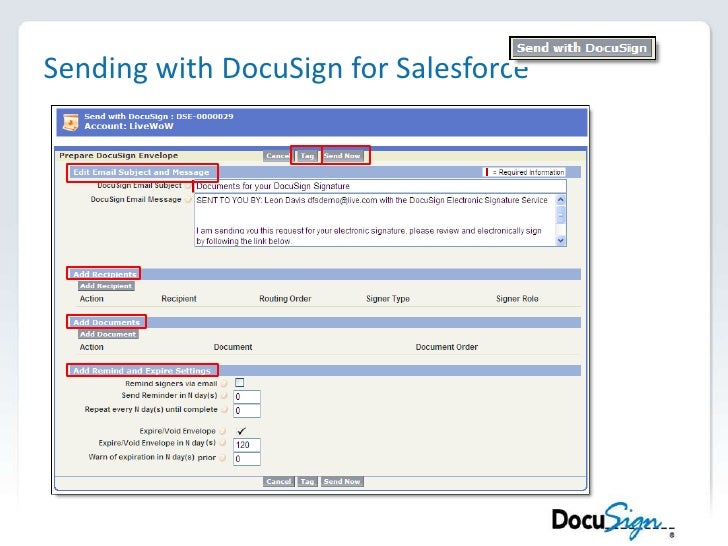Click the Routing Order column header

(285, 299)
